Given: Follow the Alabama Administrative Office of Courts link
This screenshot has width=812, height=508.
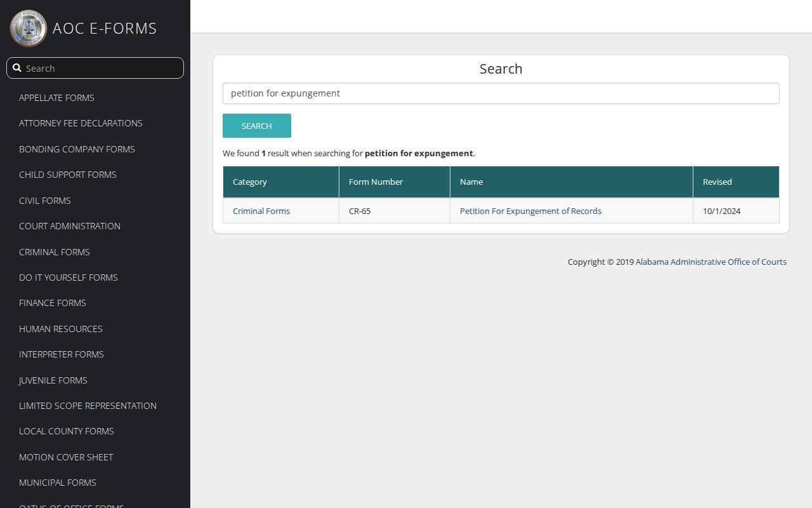Looking at the screenshot, I should tap(711, 262).
